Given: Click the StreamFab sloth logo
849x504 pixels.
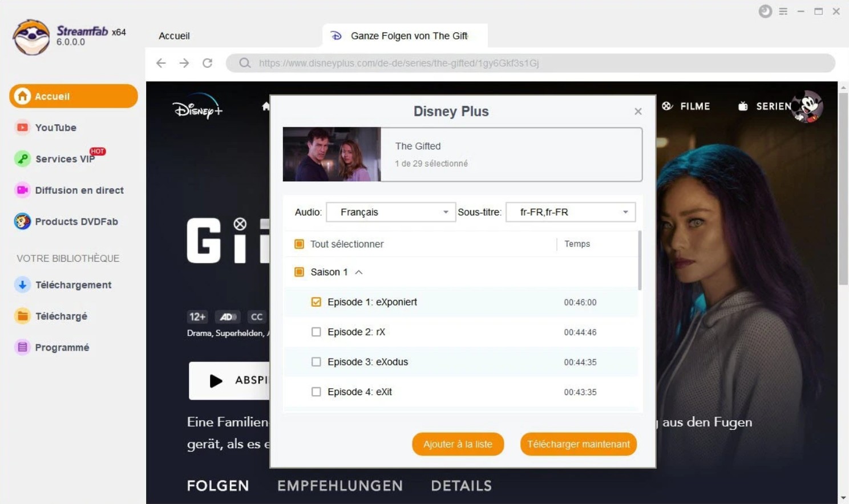Looking at the screenshot, I should pyautogui.click(x=31, y=37).
